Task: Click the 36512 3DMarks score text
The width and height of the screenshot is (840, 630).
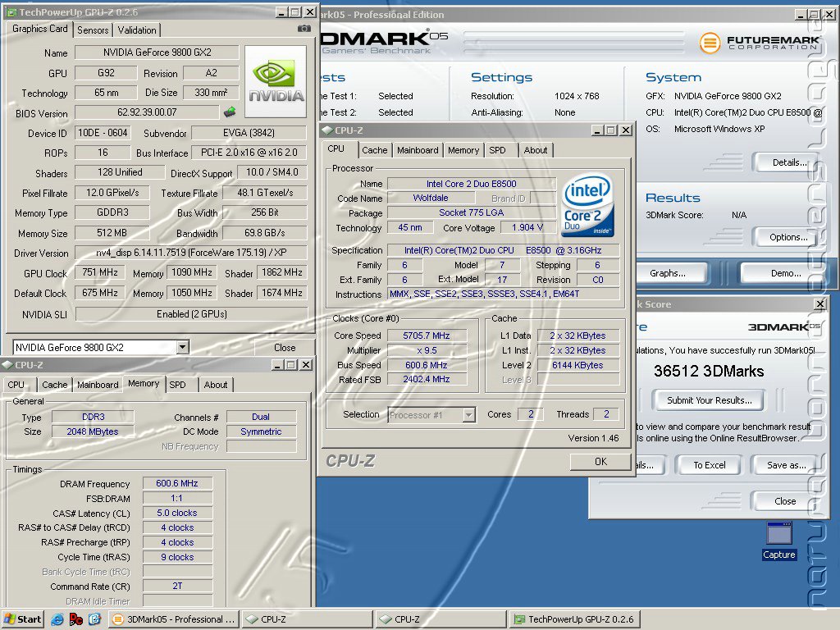Action: pos(709,371)
